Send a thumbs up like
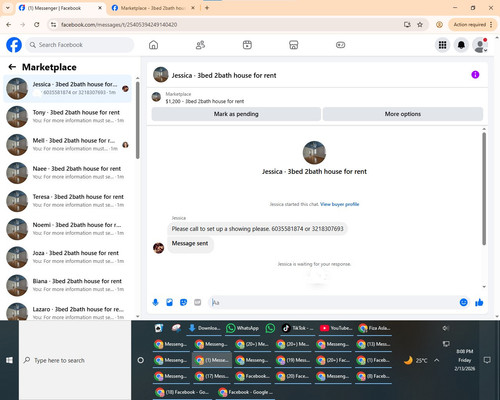500x400 pixels. coord(479,302)
